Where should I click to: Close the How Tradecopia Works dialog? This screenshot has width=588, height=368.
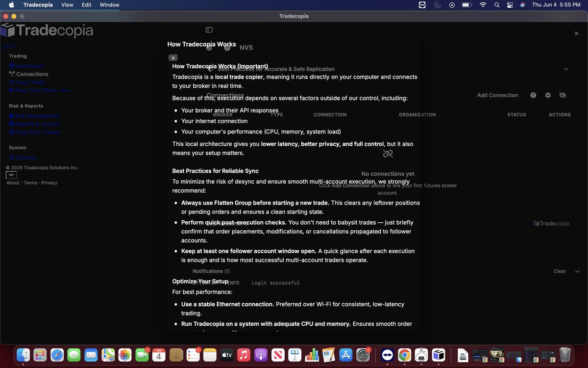(x=173, y=58)
